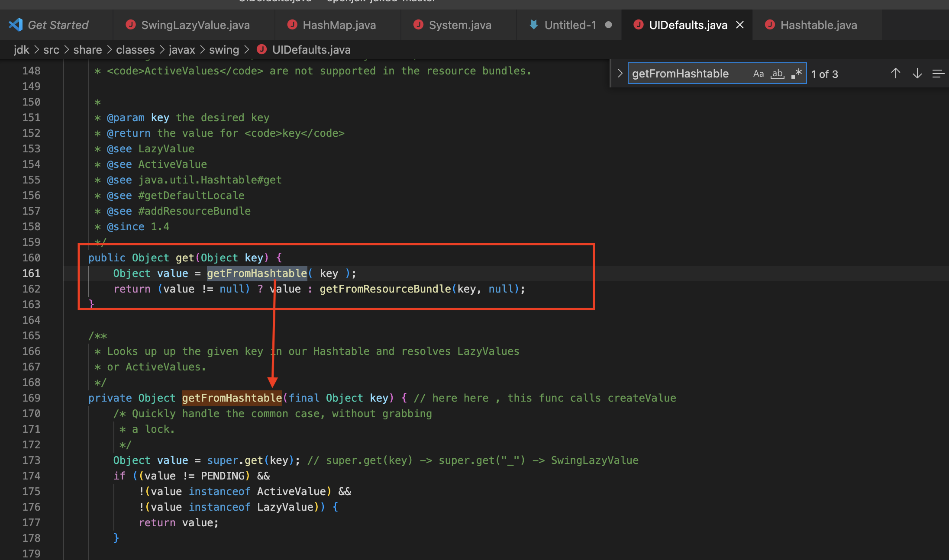Switch to HashMap.java tab

[338, 25]
